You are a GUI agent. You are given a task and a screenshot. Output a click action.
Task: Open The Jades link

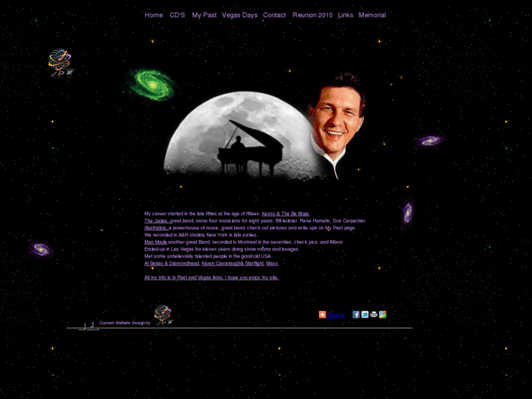tap(157, 220)
